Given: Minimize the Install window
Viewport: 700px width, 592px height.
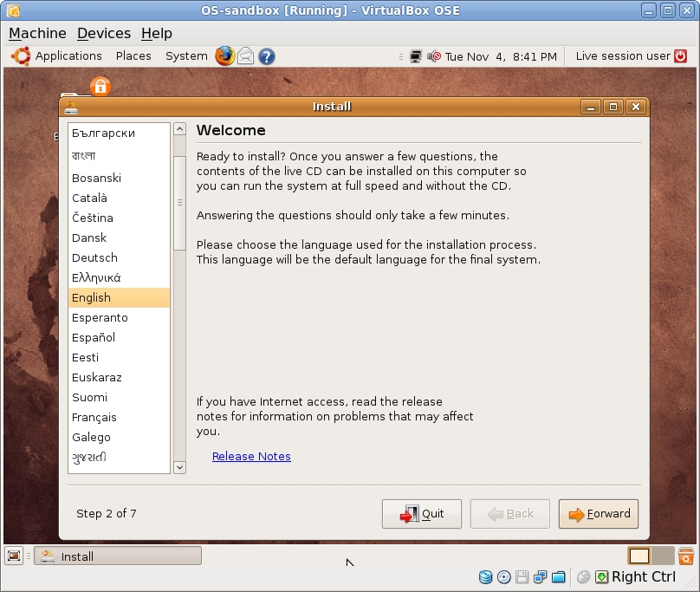Looking at the screenshot, I should (591, 107).
